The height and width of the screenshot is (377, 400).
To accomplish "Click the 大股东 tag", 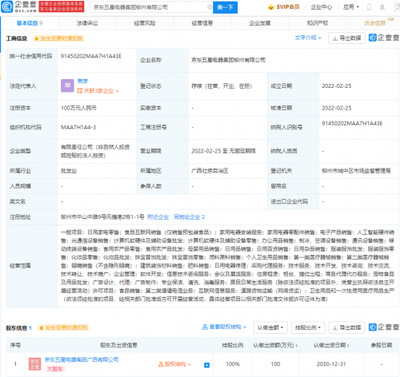I will click(55, 369).
